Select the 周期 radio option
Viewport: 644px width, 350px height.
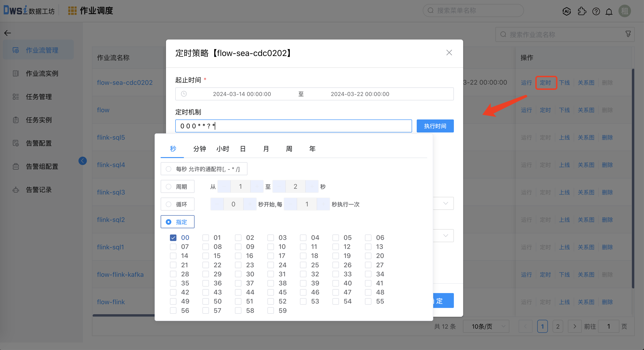(169, 186)
